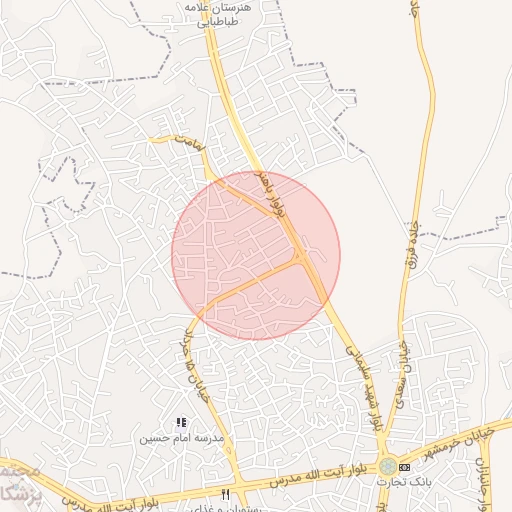Image resolution: width=512 pixels, height=512 pixels.
Task: Click the school icon above مدرسه امام حسین
Action: click(x=182, y=423)
